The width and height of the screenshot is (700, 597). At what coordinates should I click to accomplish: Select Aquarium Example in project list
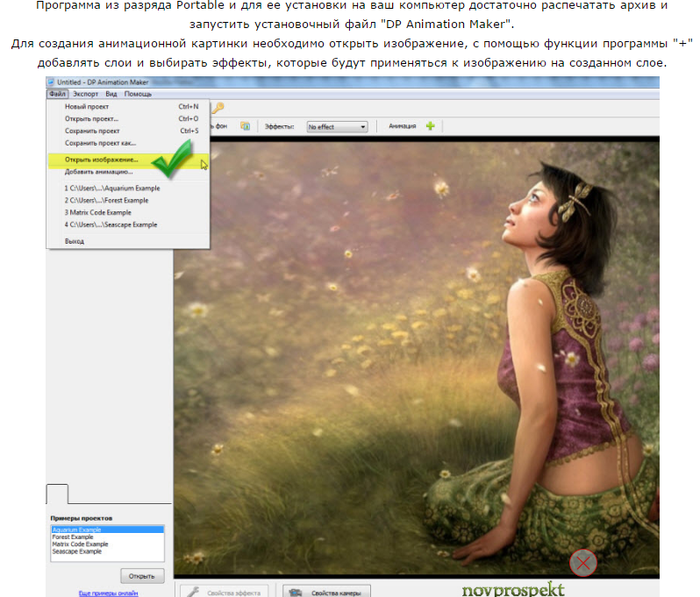108,529
